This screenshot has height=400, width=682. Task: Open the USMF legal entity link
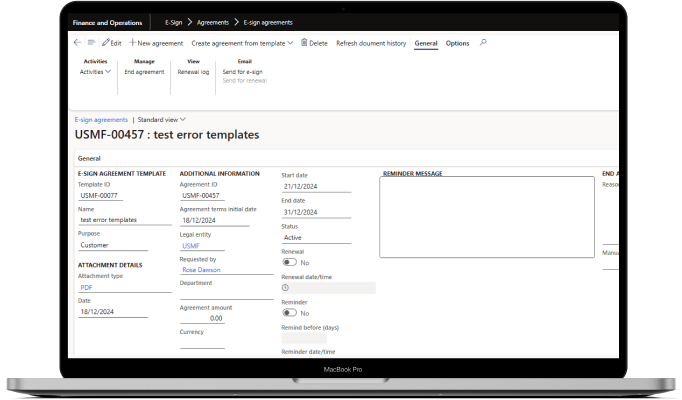(191, 246)
